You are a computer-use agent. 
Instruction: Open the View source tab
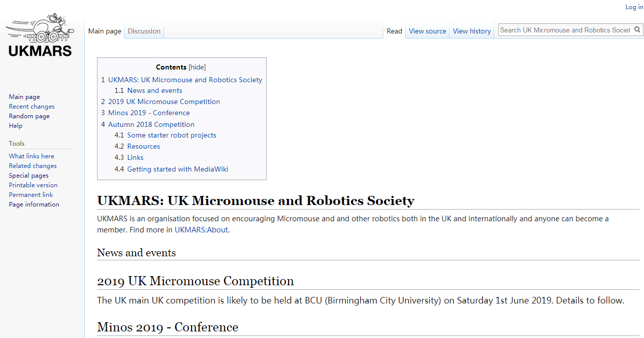point(428,31)
